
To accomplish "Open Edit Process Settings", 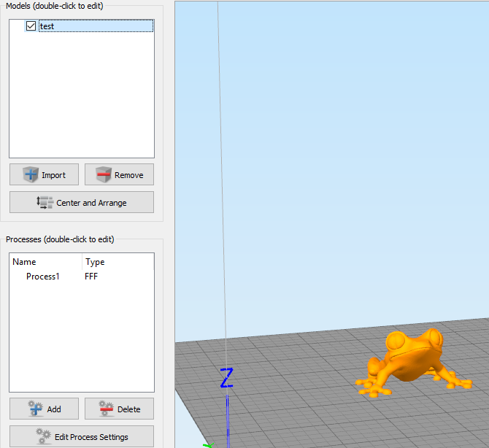I will click(x=82, y=436).
